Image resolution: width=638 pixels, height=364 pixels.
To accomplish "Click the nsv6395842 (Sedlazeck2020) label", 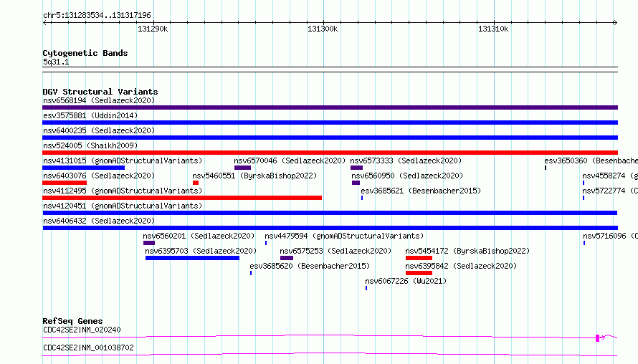I will click(461, 266).
